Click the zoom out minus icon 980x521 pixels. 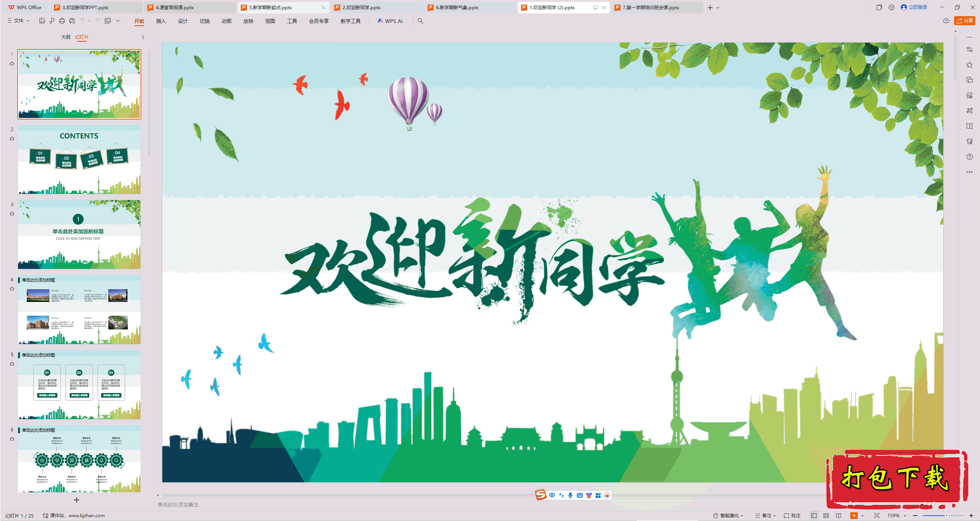pos(915,516)
